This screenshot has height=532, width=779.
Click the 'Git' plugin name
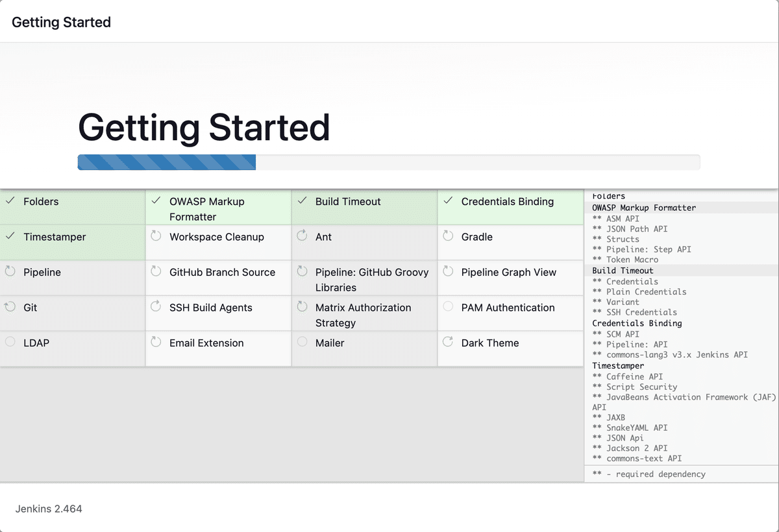click(31, 308)
